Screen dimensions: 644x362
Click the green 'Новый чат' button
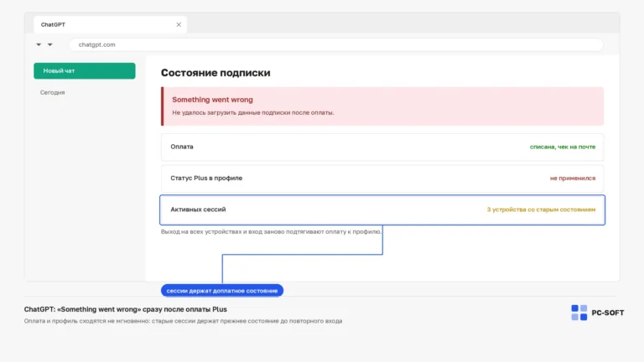click(84, 70)
